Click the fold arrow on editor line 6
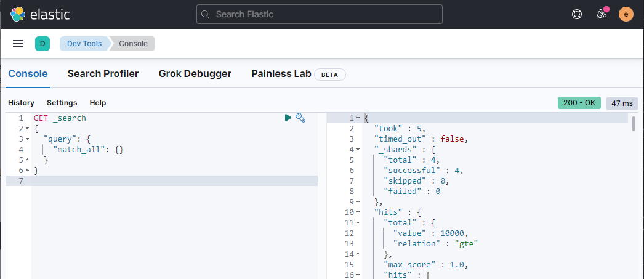 [x=27, y=170]
